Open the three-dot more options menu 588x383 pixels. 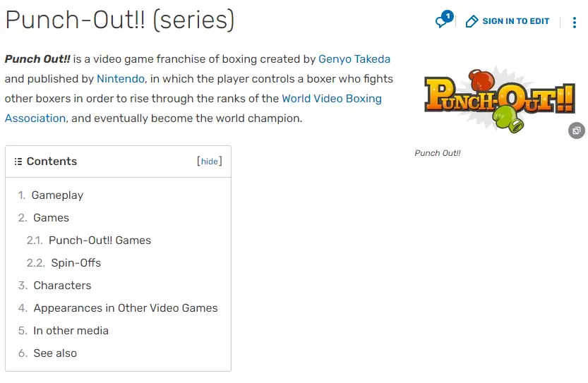tap(574, 23)
